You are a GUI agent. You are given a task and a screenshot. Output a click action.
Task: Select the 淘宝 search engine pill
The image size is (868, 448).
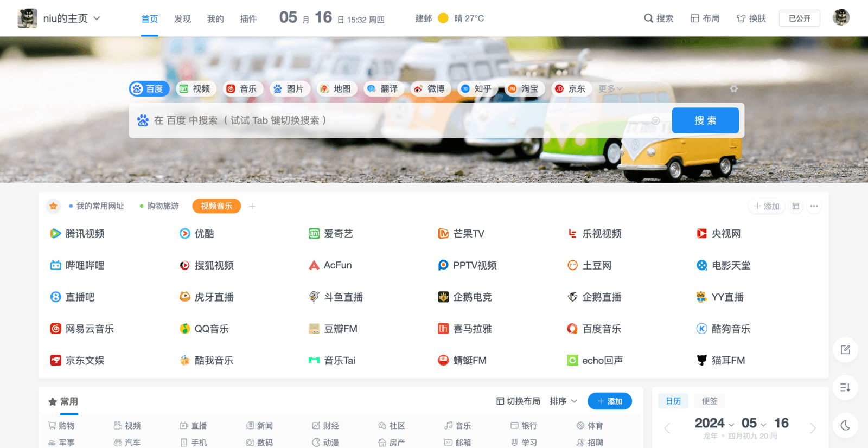click(525, 89)
